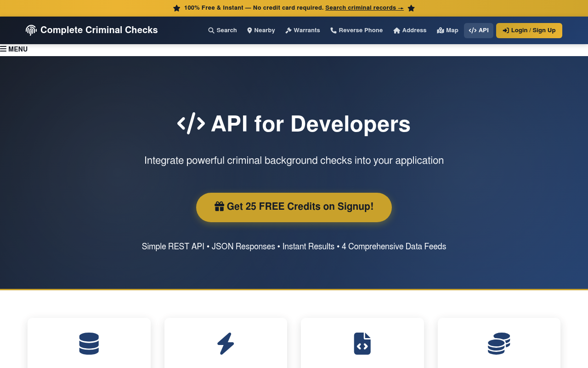Click the Complete Criminal Checks site title
The height and width of the screenshot is (368, 588).
coord(99,30)
